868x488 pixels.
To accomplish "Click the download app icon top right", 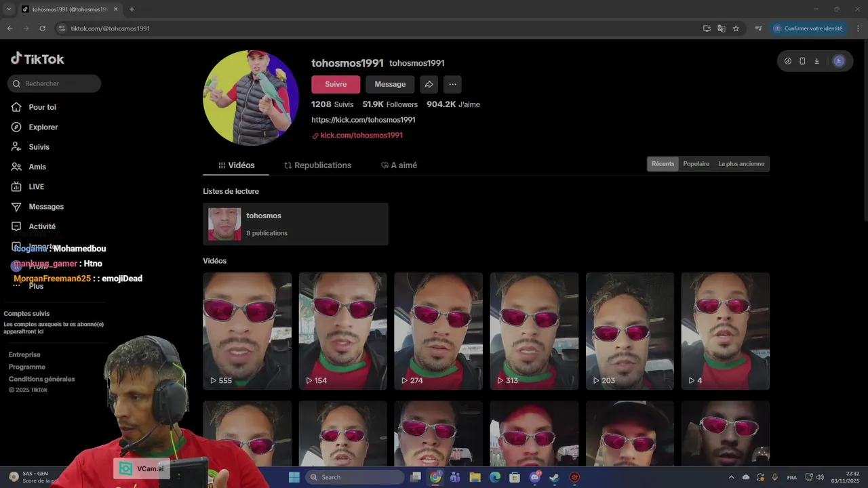I will (816, 61).
